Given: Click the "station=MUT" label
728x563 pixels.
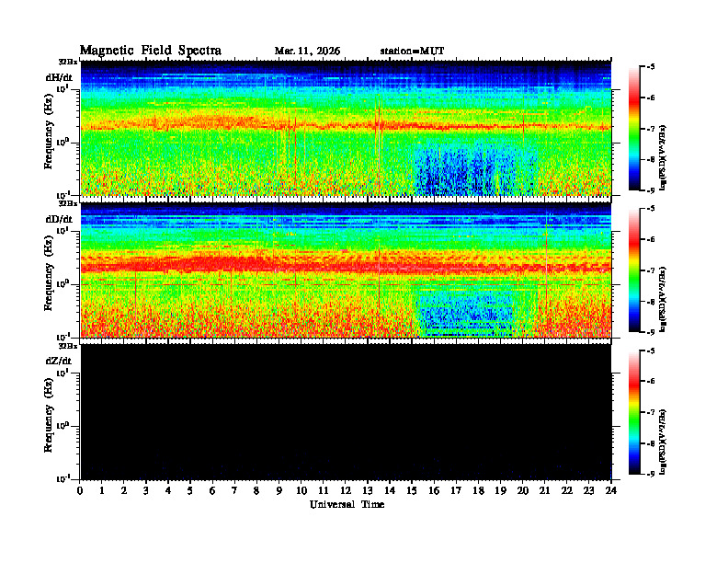Looking at the screenshot, I should (413, 52).
